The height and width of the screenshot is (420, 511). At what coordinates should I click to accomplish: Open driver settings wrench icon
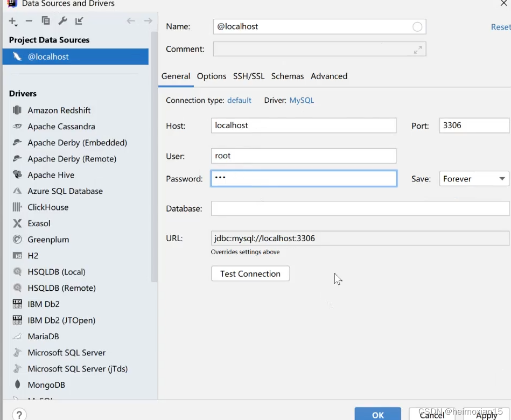(62, 21)
